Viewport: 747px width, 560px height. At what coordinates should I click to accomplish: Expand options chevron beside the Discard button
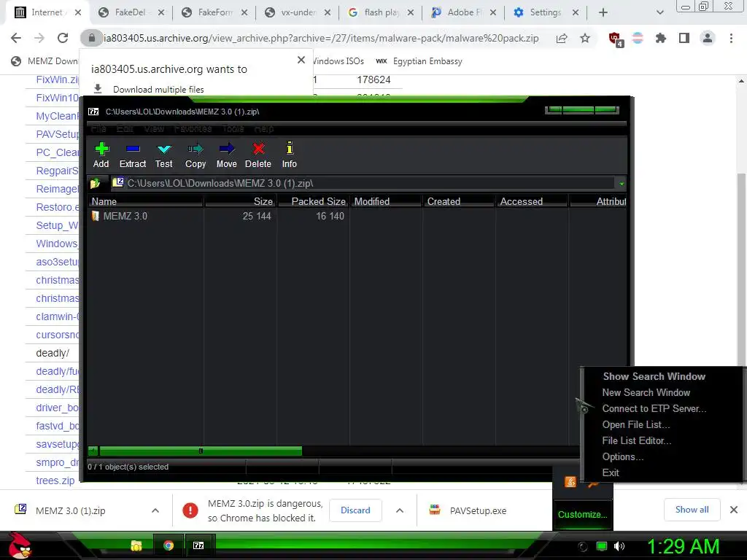[x=400, y=510]
